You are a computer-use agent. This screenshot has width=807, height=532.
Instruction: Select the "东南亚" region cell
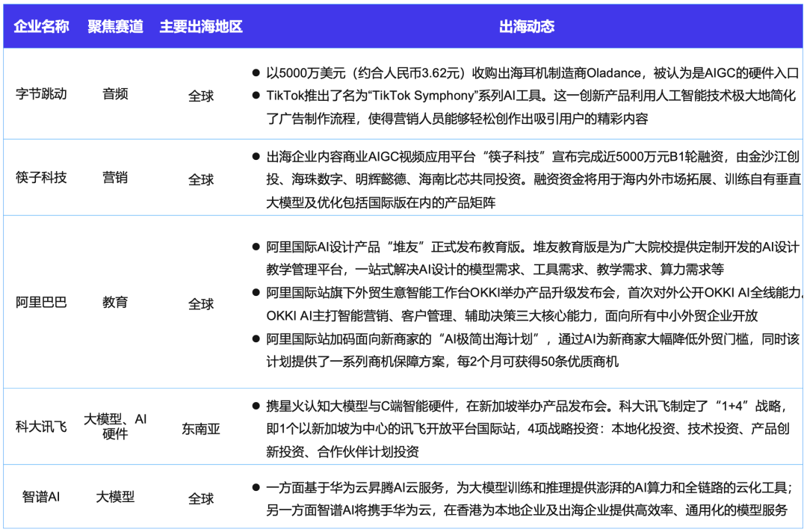pyautogui.click(x=201, y=429)
